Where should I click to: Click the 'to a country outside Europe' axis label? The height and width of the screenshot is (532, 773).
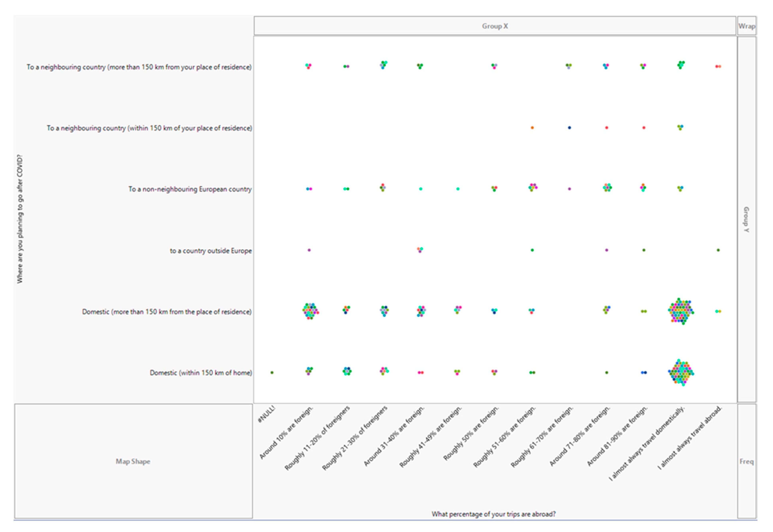pos(211,251)
